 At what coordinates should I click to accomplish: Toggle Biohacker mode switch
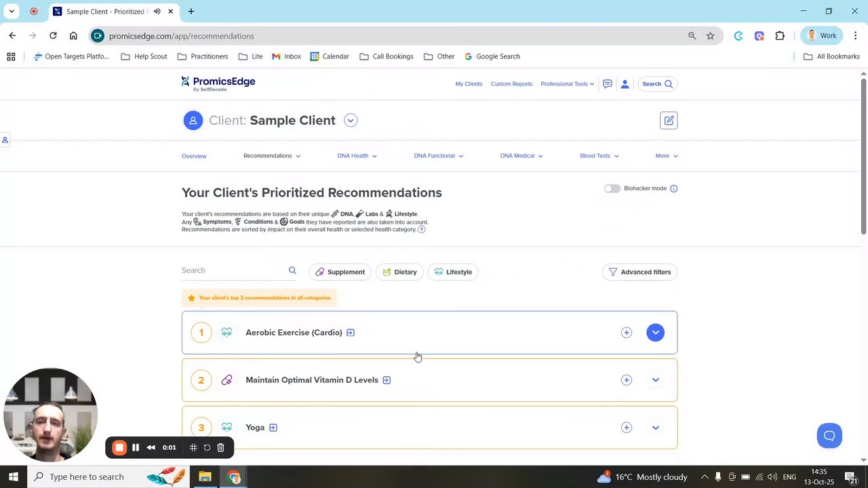[612, 188]
